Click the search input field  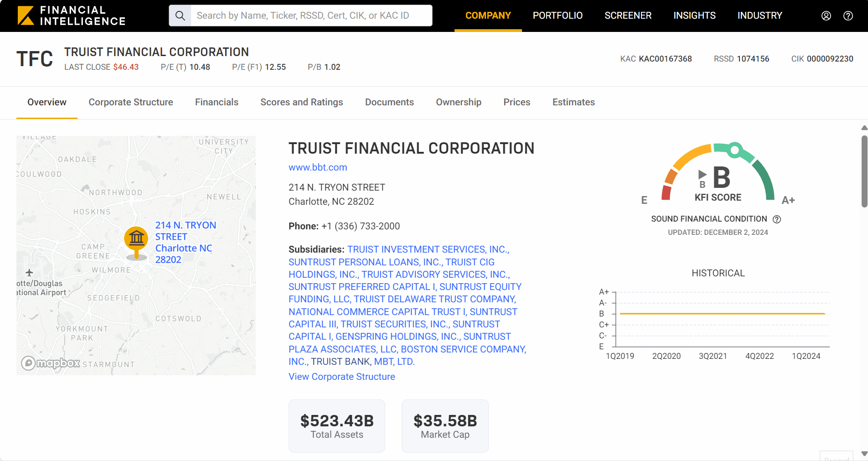click(x=311, y=16)
